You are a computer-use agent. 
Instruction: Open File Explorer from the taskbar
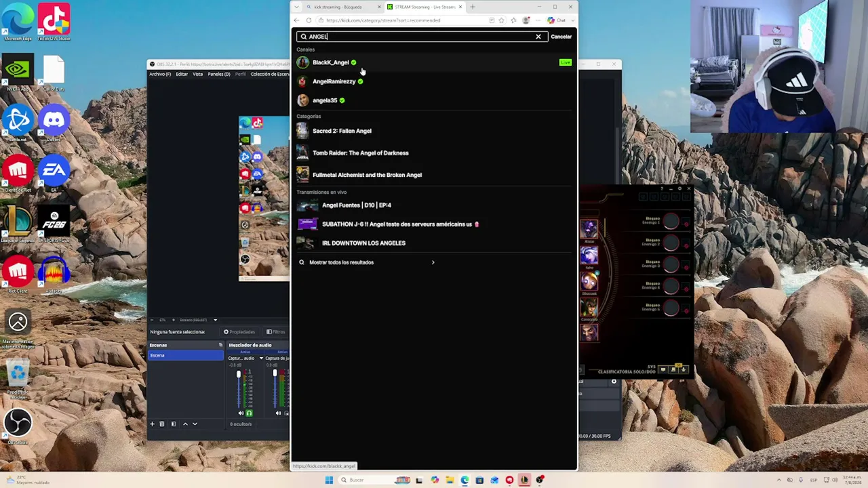tap(450, 480)
